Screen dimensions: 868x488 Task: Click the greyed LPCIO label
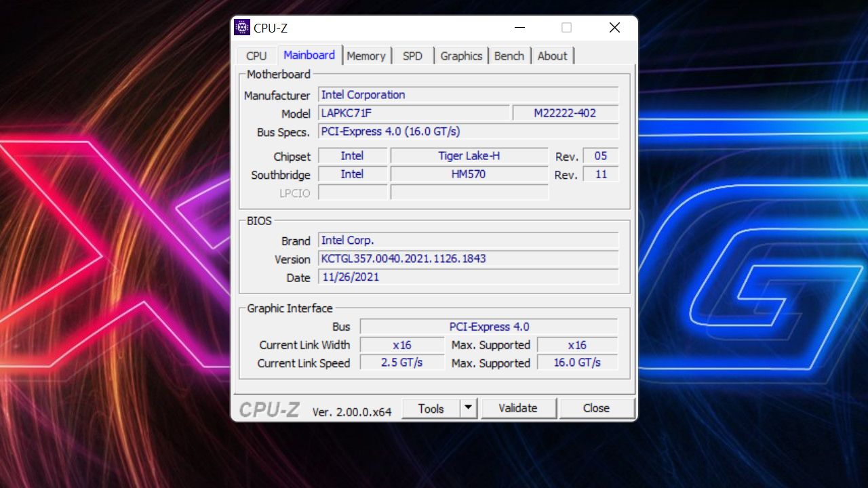click(x=295, y=193)
